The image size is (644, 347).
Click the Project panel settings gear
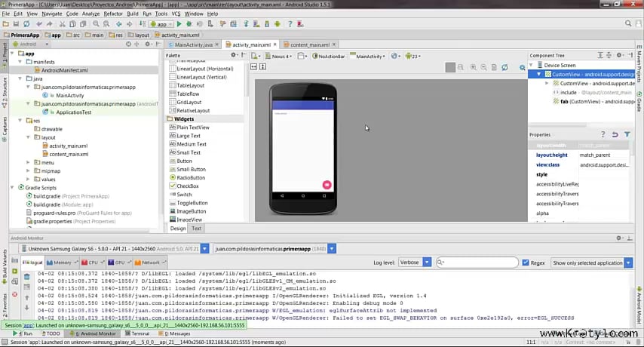(x=148, y=44)
